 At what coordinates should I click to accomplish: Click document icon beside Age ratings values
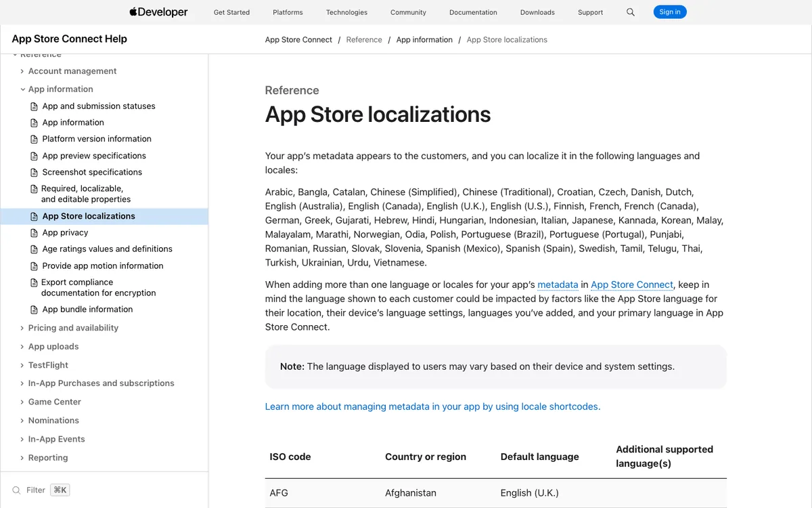(x=35, y=249)
